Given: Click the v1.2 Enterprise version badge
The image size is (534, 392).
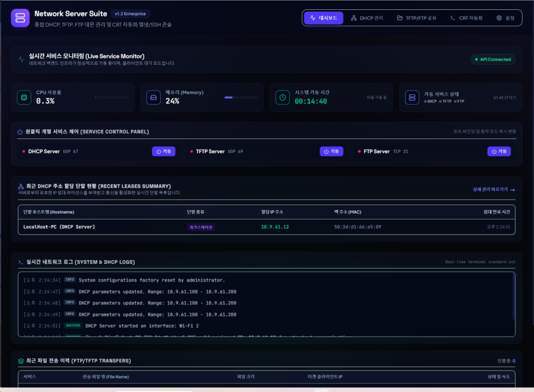Looking at the screenshot, I should click(x=130, y=14).
